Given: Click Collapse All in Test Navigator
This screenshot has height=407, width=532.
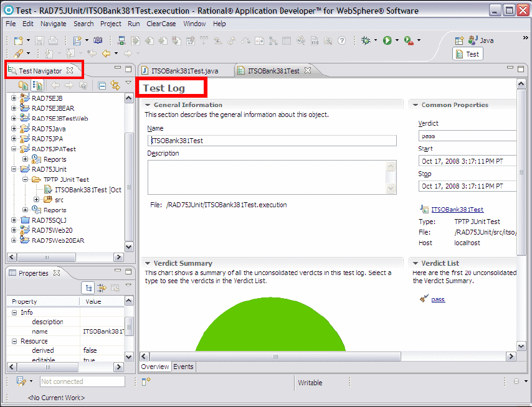Looking at the screenshot, I should (102, 85).
